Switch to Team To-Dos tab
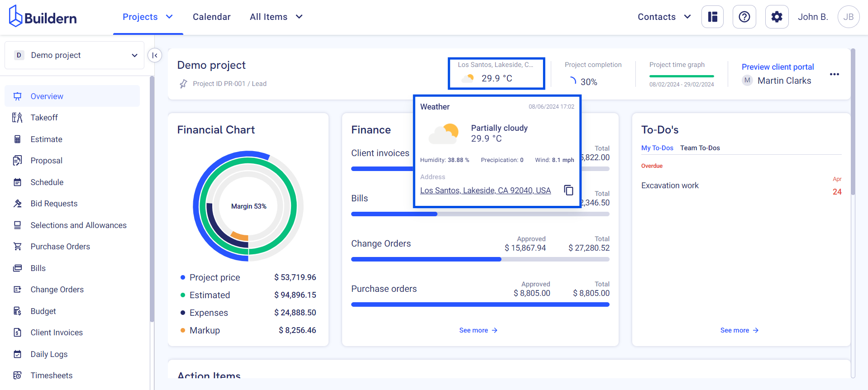This screenshot has width=868, height=390. coord(700,148)
